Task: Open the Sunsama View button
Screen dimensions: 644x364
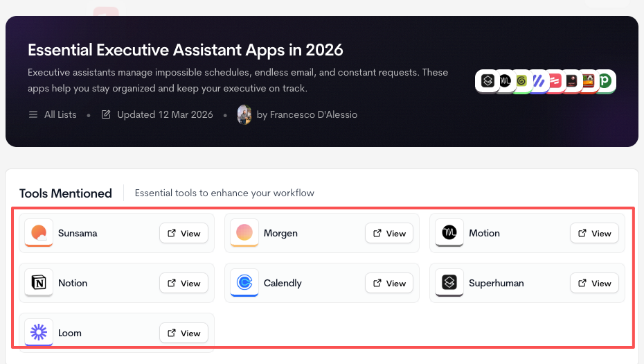Action: [x=184, y=233]
